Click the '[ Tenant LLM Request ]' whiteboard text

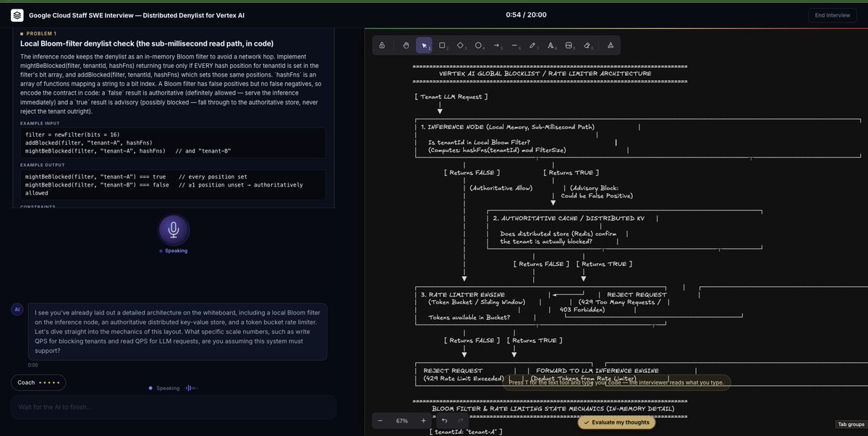[451, 96]
